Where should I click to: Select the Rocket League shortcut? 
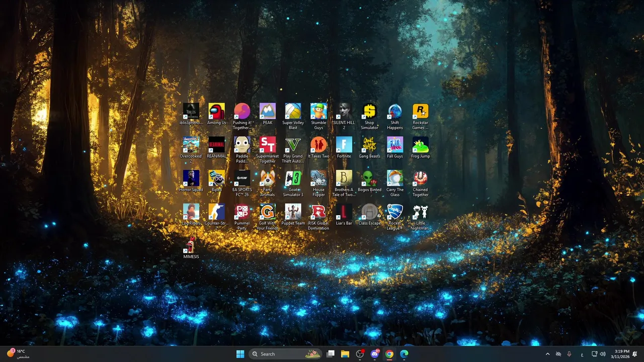(x=395, y=217)
